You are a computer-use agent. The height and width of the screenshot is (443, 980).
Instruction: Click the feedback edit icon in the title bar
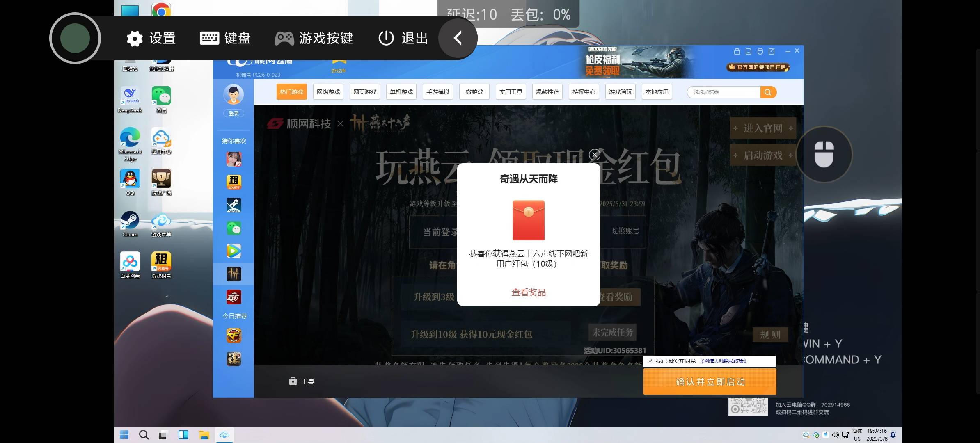coord(772,51)
